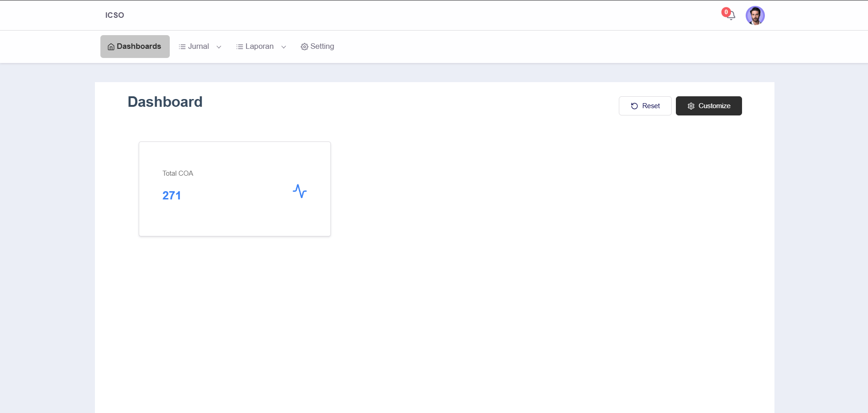Click the circular arrow icon in Reset

(634, 106)
